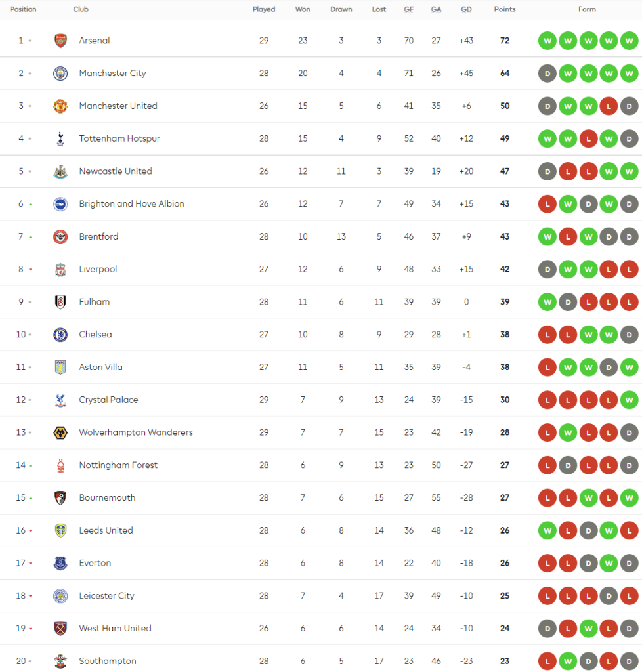This screenshot has width=642, height=672.
Task: Click Arsenal's most recent form result
Action: tap(629, 41)
